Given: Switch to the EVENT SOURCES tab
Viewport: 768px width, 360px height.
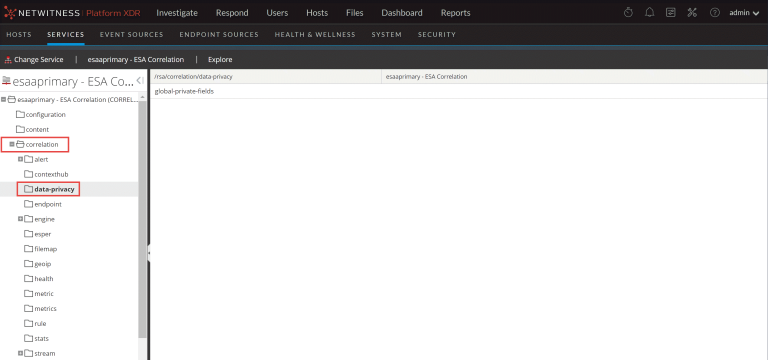Looking at the screenshot, I should point(131,35).
